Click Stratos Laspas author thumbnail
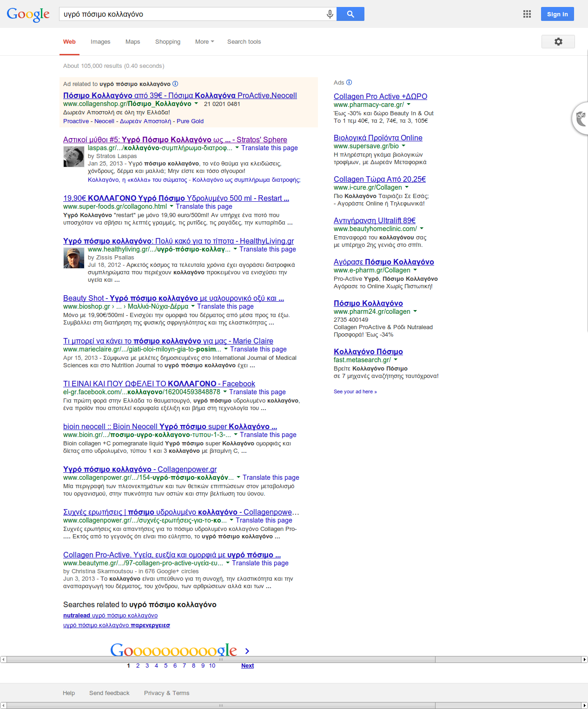 tap(73, 157)
